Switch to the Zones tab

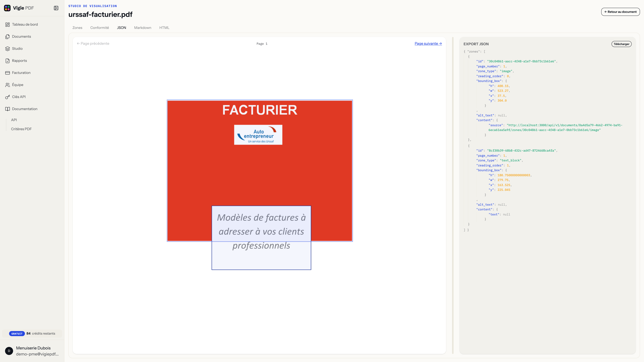(x=77, y=28)
